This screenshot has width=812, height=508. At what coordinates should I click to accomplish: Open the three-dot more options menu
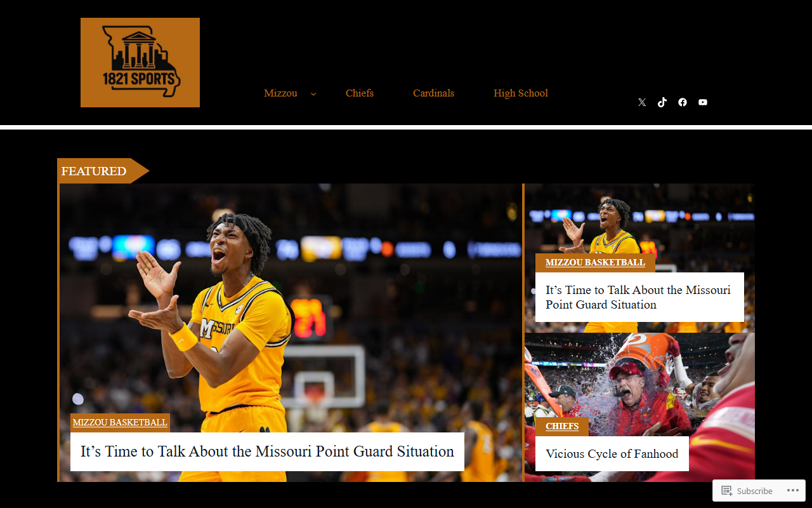click(x=793, y=490)
